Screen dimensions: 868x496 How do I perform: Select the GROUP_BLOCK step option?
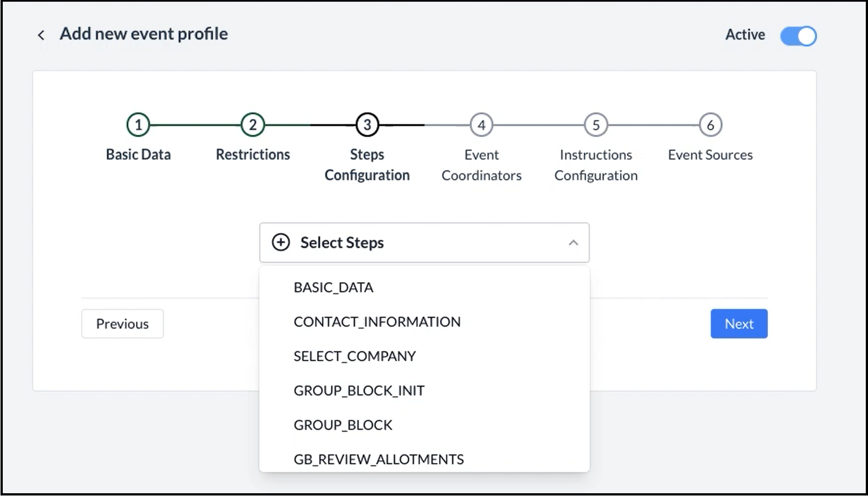pyautogui.click(x=343, y=425)
